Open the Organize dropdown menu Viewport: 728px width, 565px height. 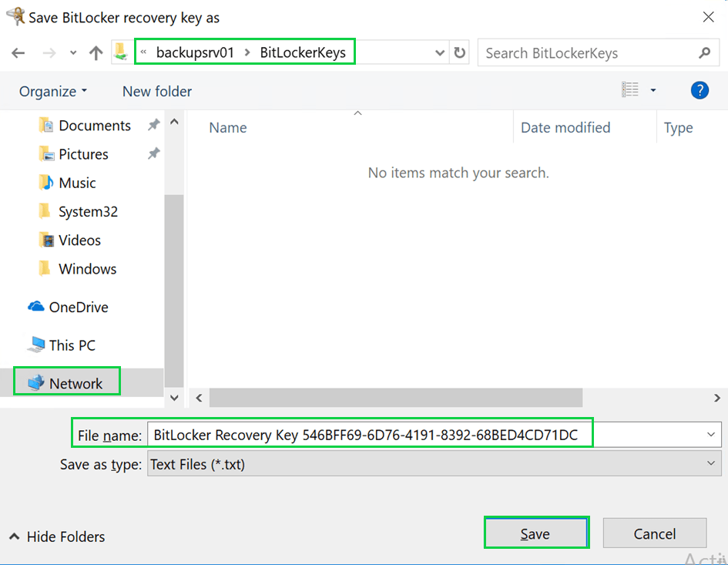[52, 91]
